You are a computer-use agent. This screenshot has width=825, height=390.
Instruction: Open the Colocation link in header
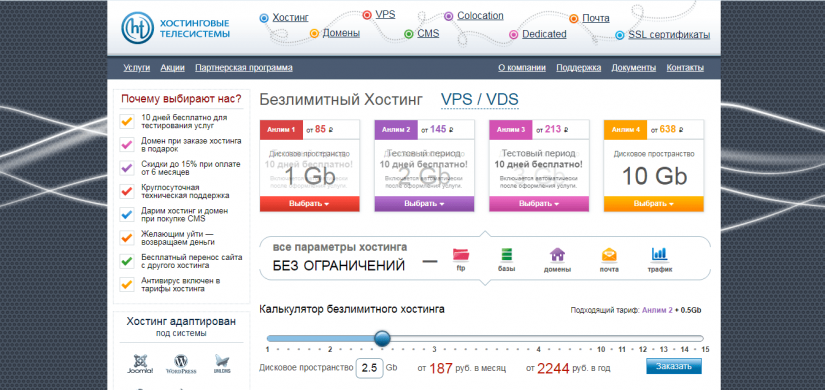point(480,16)
